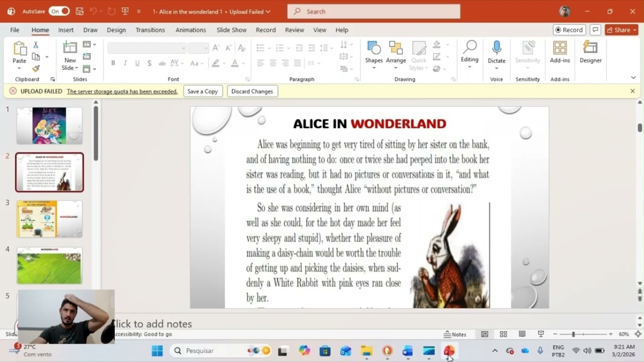This screenshot has height=362, width=644.
Task: Insert a New Slide with the icon
Action: click(x=70, y=48)
